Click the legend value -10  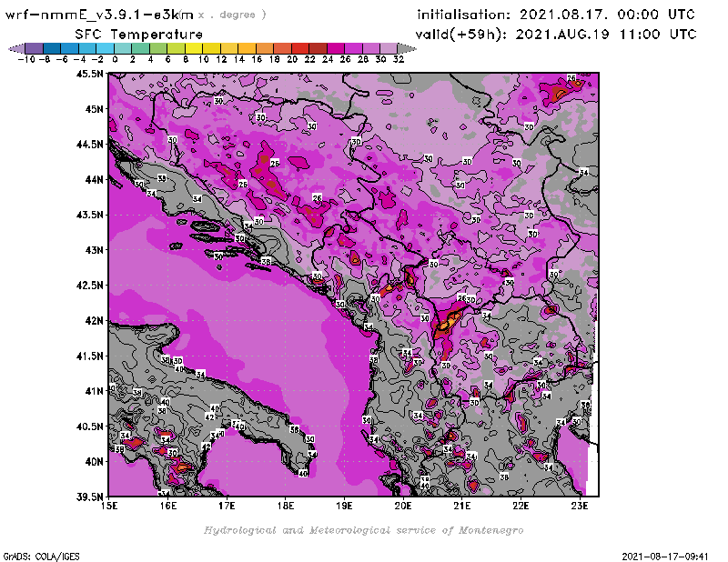tap(26, 59)
